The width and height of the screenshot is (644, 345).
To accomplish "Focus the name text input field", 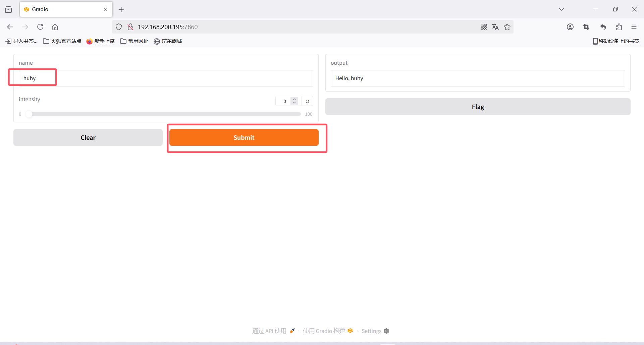I will [166, 78].
